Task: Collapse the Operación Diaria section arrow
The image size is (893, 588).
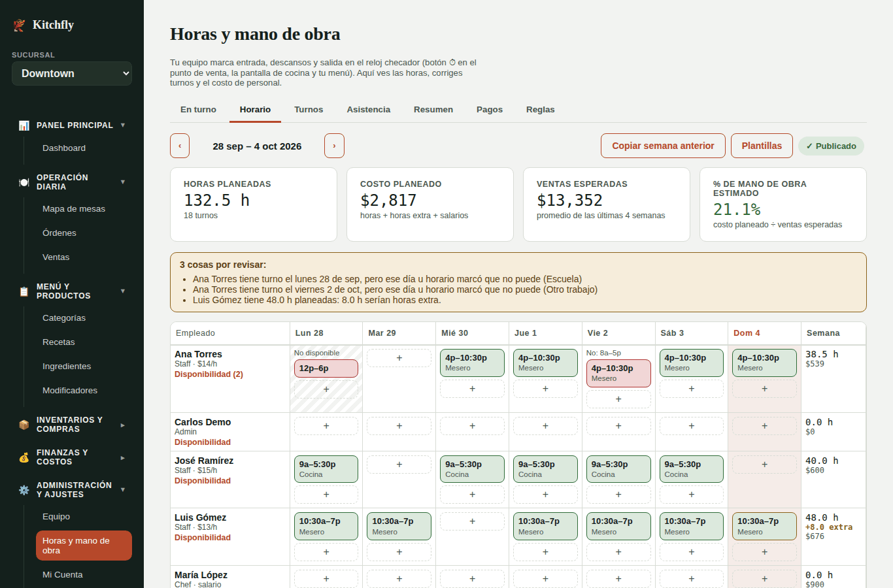Action: [123, 182]
